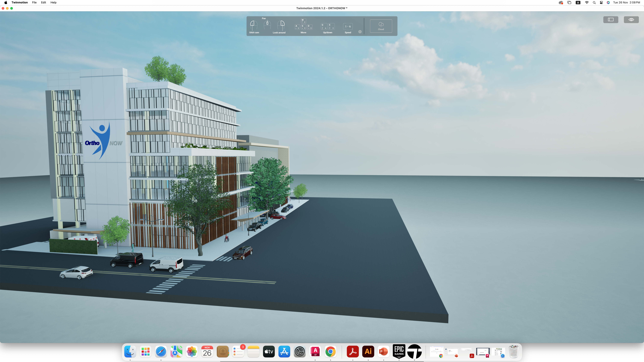Click the Wi-Fi status icon

click(x=587, y=2)
